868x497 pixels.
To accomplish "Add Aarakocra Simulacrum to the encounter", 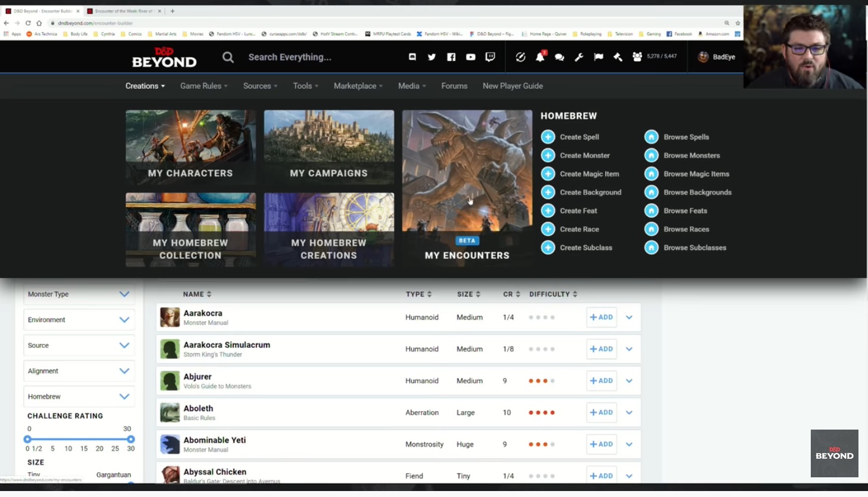I will 602,349.
